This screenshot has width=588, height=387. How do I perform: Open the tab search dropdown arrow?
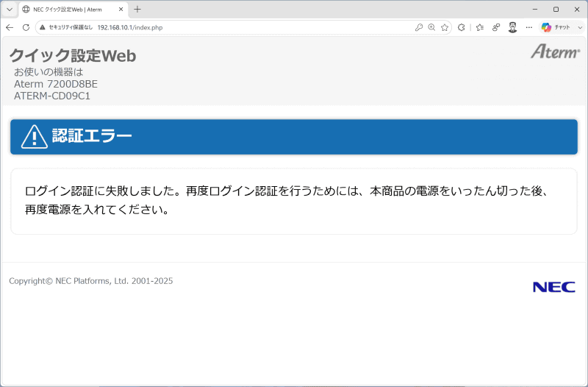(10, 10)
